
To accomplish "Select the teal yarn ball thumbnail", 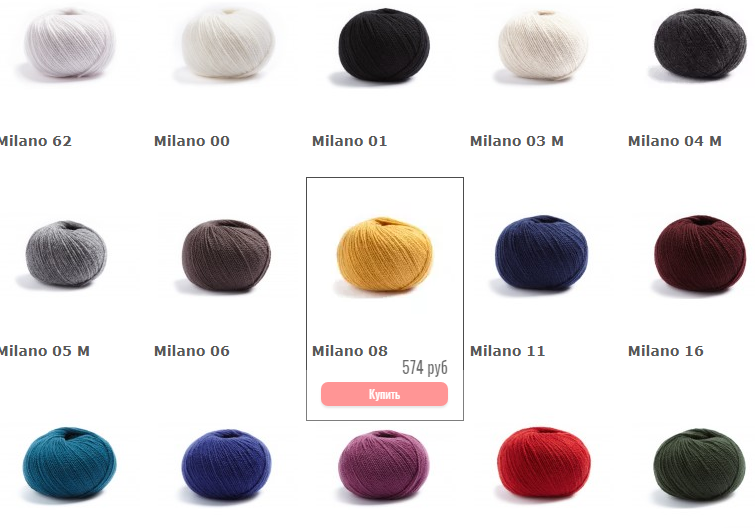I will [69, 462].
